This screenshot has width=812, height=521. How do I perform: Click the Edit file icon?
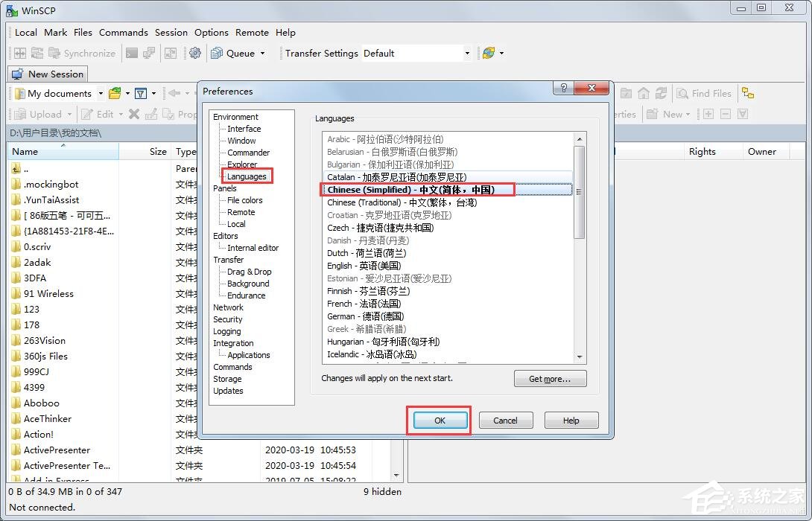pyautogui.click(x=97, y=114)
